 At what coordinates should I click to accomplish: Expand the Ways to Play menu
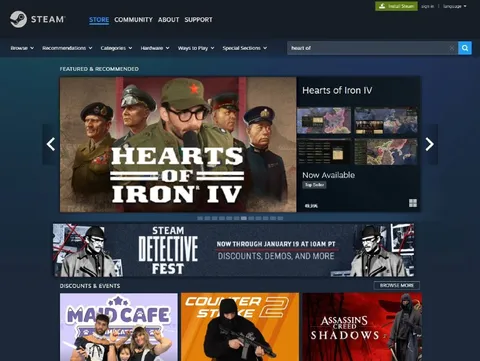point(196,48)
